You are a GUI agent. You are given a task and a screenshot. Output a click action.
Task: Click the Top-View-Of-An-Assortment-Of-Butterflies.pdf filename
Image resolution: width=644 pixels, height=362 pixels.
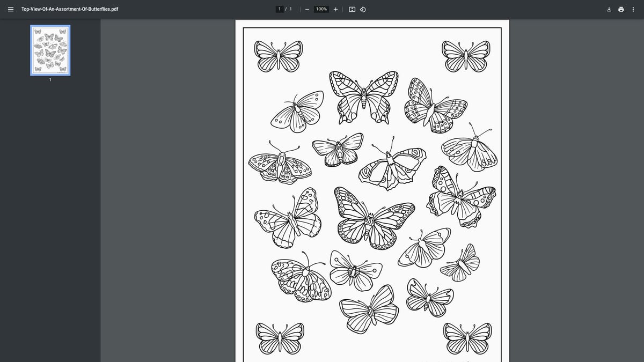tap(69, 9)
